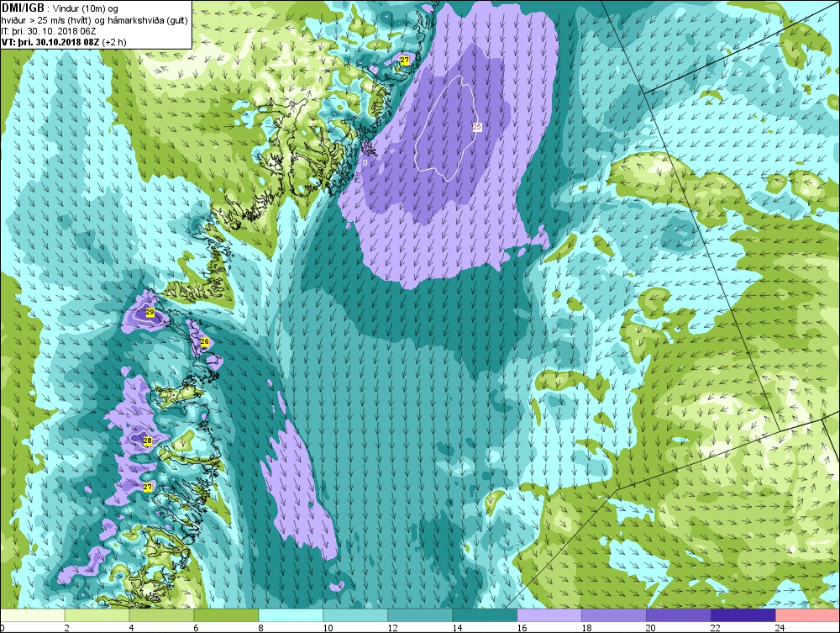Click the '12' legend scale number
The height and width of the screenshot is (633, 840).
tap(392, 628)
